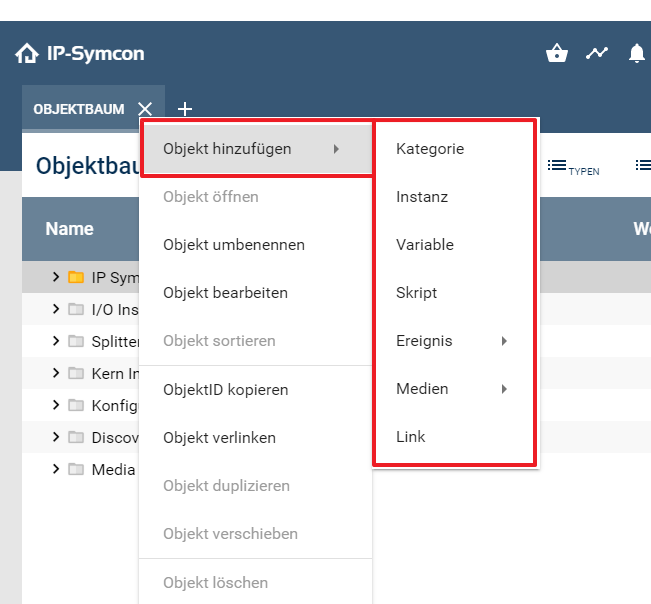Expand the Media tree node arrow

[x=56, y=469]
